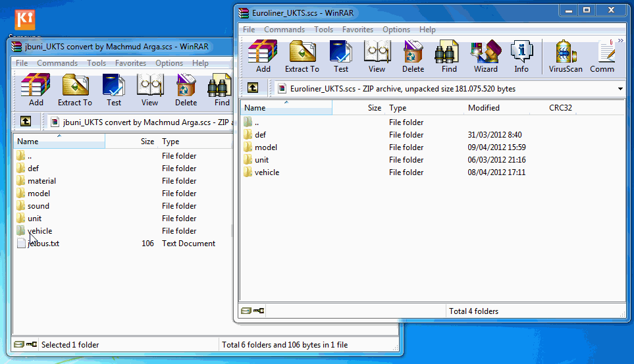
Task: Click Add icon in Euroliner WinRAR toolbar
Action: [x=263, y=57]
